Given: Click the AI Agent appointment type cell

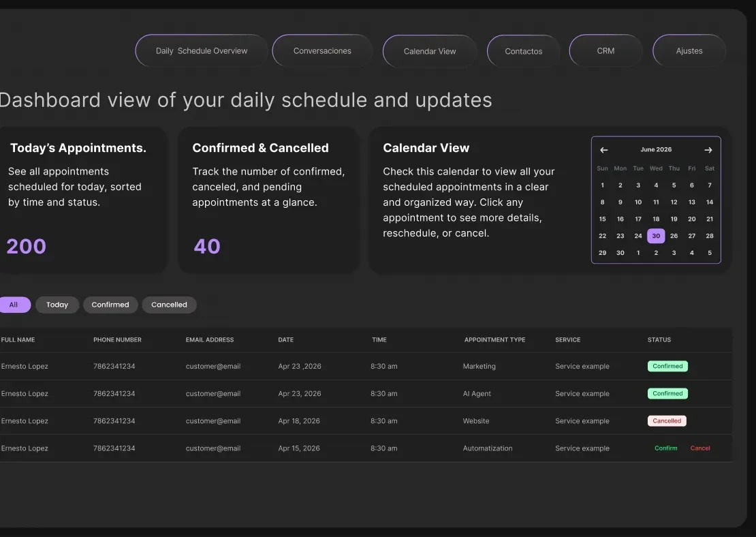Looking at the screenshot, I should pos(477,394).
